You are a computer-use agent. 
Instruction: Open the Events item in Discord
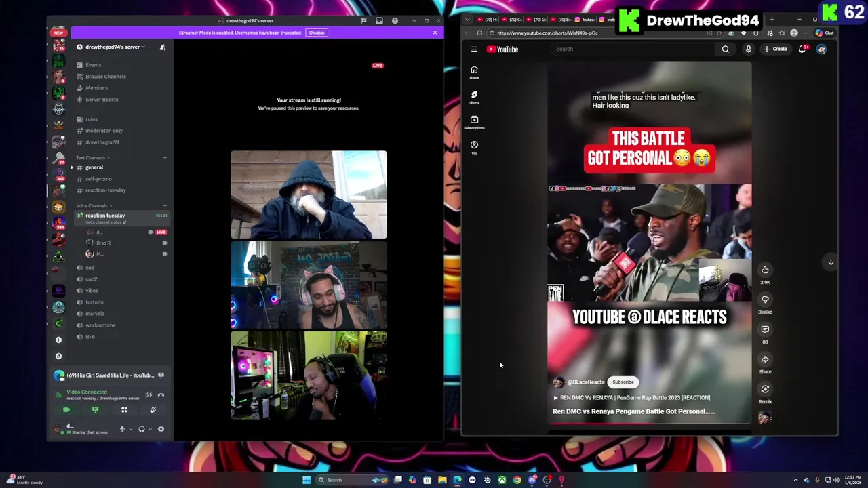point(94,65)
